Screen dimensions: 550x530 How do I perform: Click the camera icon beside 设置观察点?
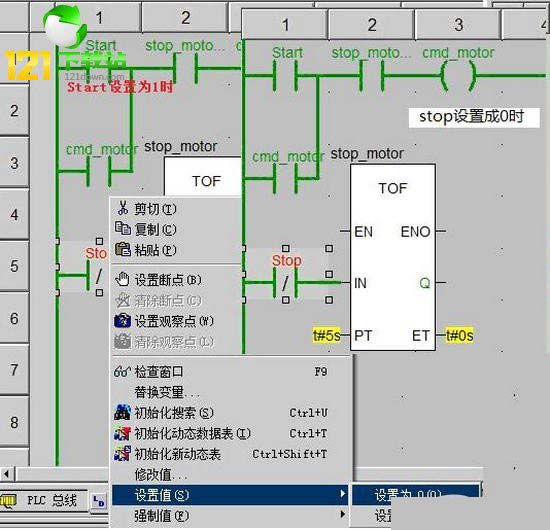123,321
